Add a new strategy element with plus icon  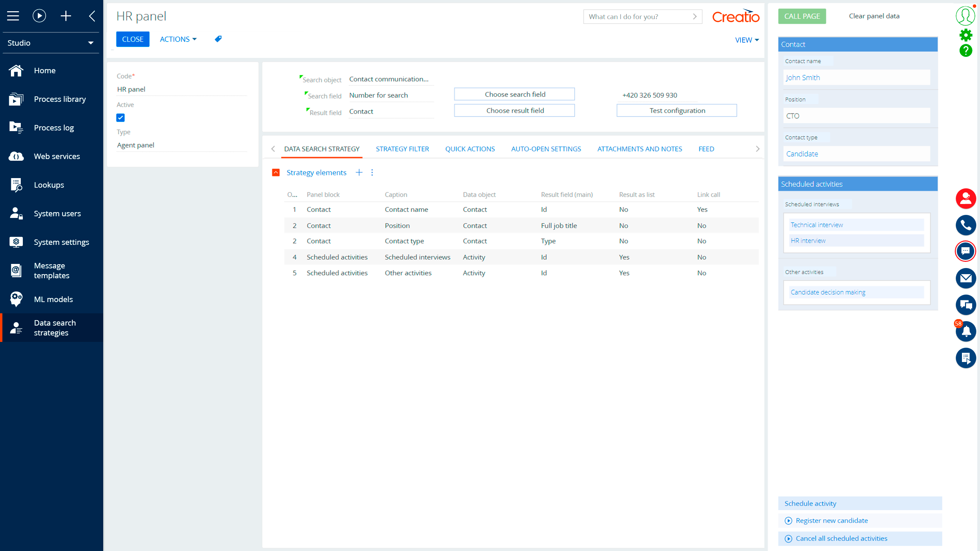(359, 172)
